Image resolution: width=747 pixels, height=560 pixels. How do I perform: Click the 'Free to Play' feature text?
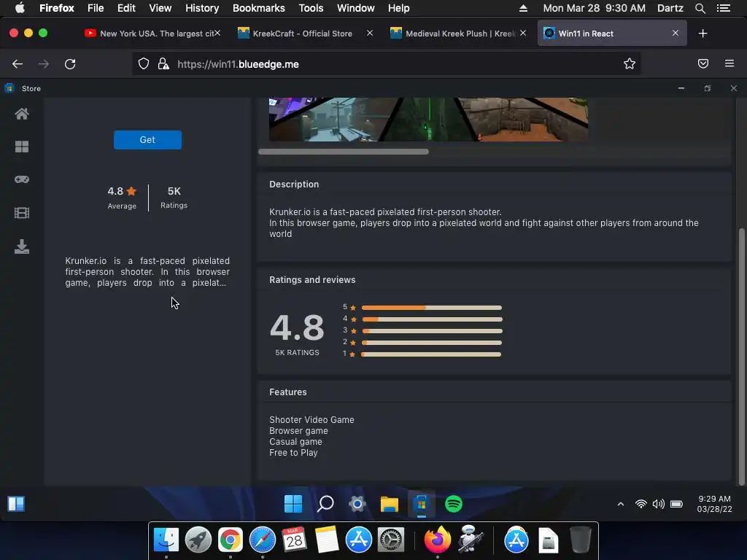293,453
